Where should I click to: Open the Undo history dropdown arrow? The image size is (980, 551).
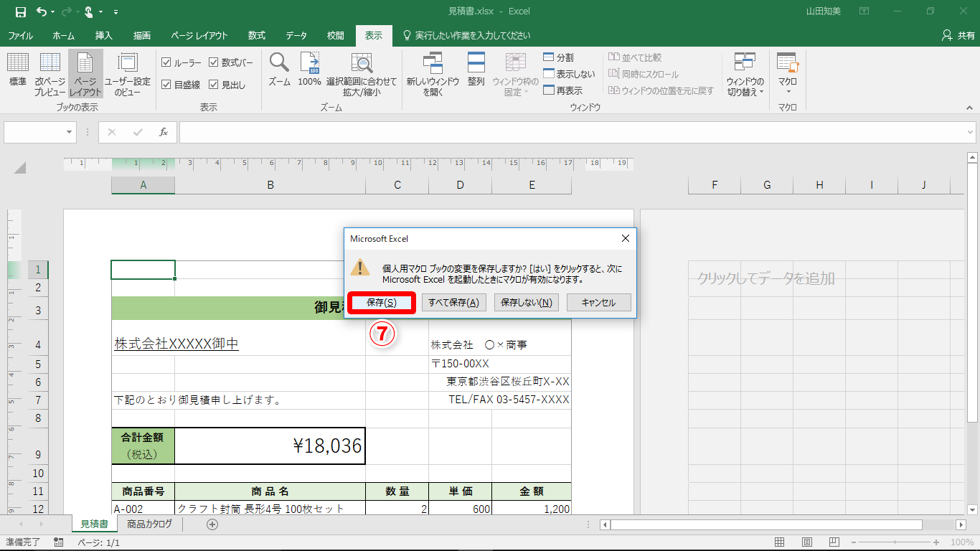52,12
